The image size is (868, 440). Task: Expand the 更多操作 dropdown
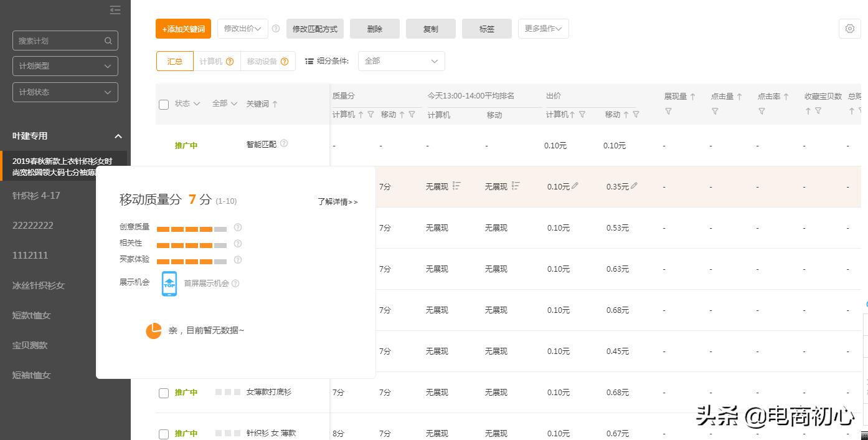(543, 28)
